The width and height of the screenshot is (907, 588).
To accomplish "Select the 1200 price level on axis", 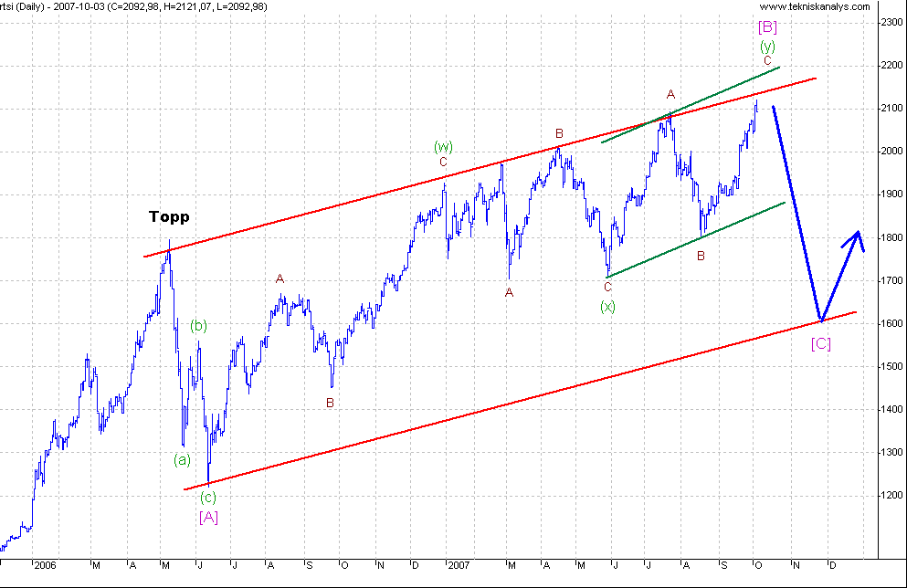I will (x=890, y=497).
